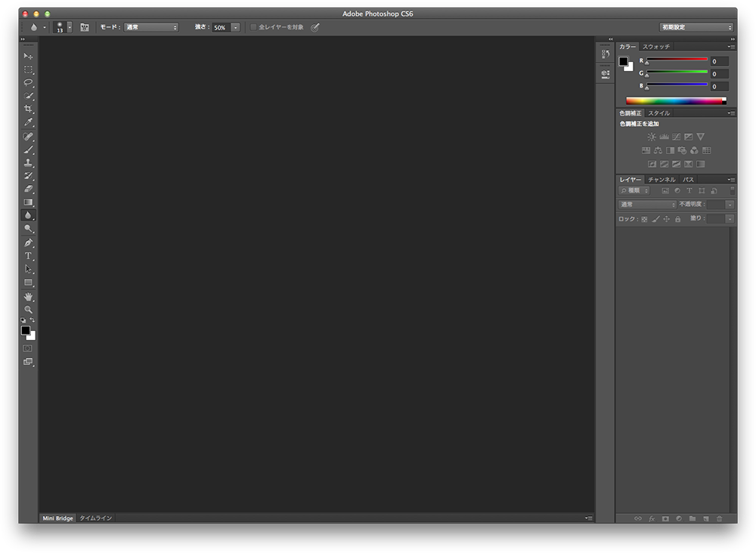This screenshot has width=756, height=553.
Task: Click the foreground color swatch in toolbox
Action: [x=26, y=330]
